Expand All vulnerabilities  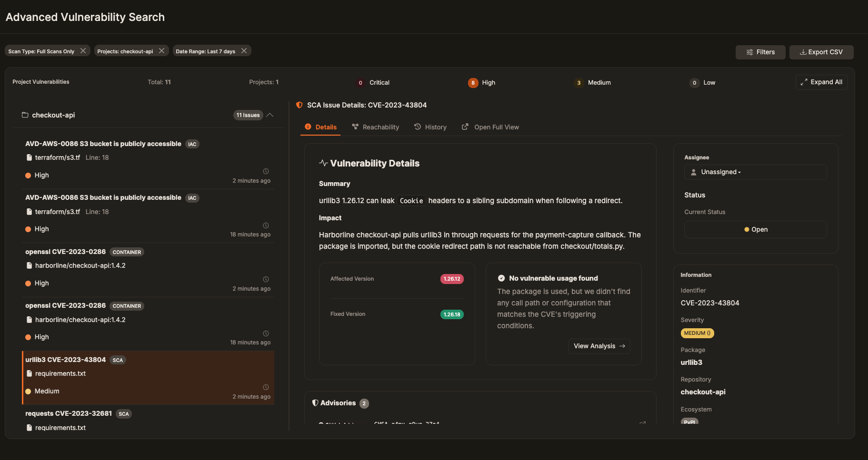pos(821,82)
